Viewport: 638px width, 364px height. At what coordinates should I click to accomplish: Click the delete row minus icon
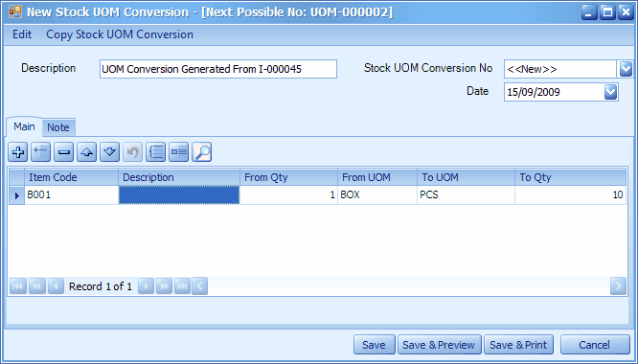(63, 152)
